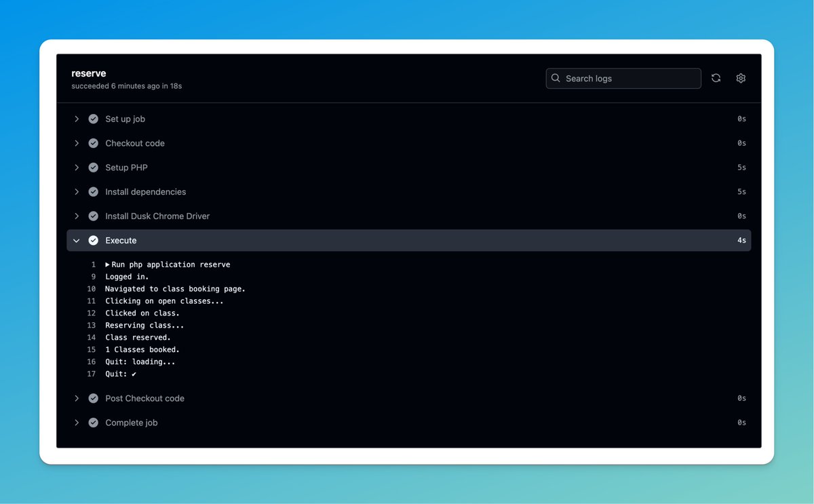
Task: Click line number 13 in the log
Action: [x=92, y=326]
